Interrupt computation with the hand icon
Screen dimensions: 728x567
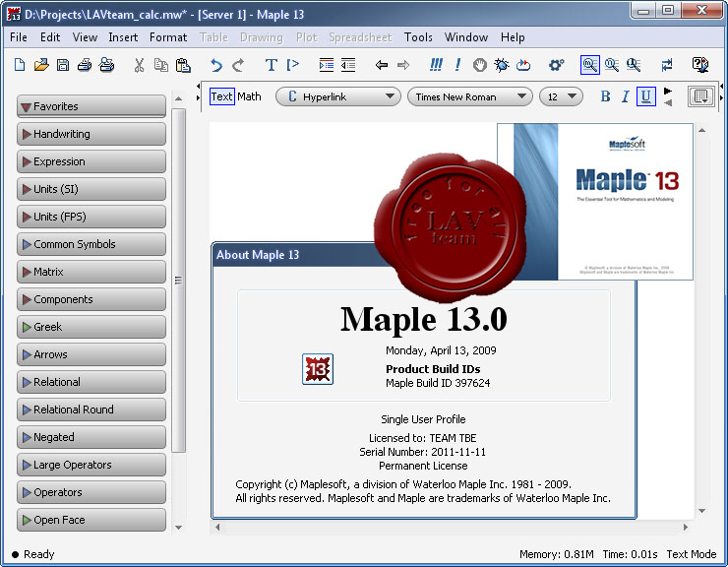(x=480, y=65)
